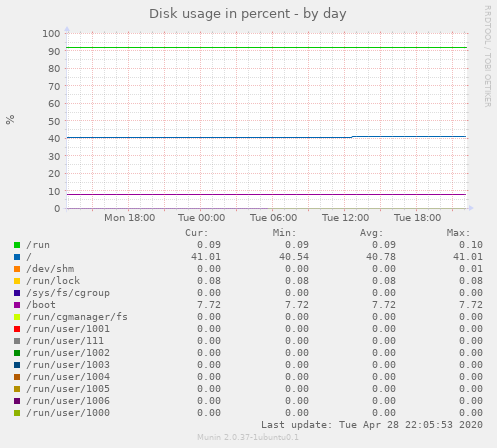This screenshot has height=448, width=497.
Task: Click the Tue 18:00 x-axis label
Action: coord(418,218)
